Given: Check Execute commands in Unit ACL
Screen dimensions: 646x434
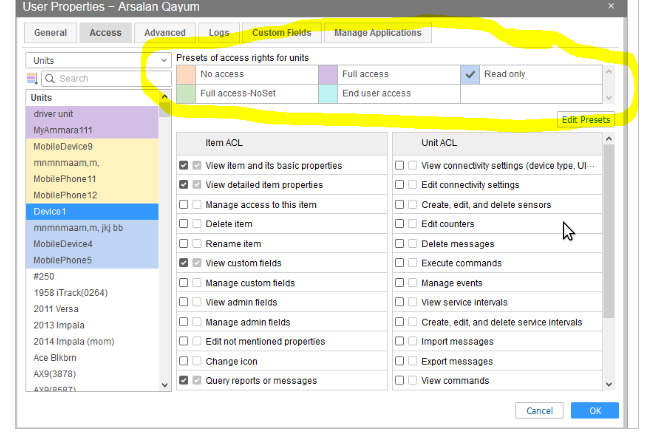Looking at the screenshot, I should tap(399, 263).
